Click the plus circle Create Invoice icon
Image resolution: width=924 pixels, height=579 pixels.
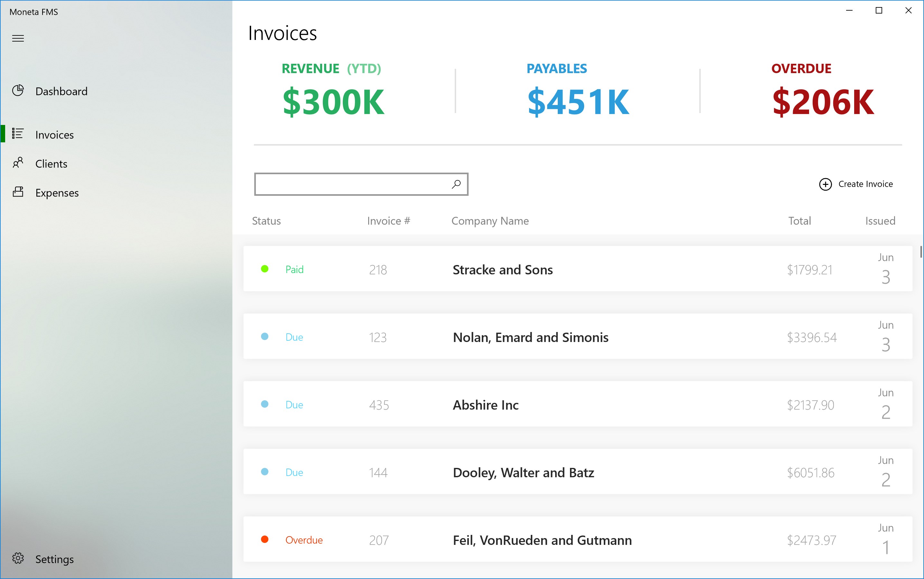pyautogui.click(x=825, y=184)
